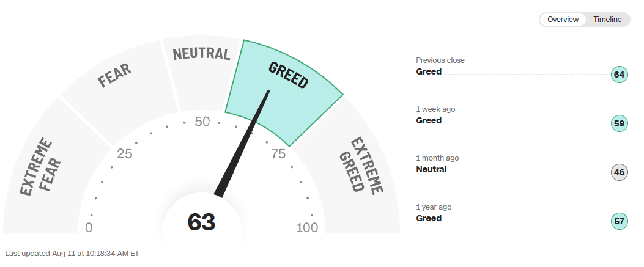The image size is (644, 267).
Task: Click the 25 tick label on gauge
Action: (124, 154)
